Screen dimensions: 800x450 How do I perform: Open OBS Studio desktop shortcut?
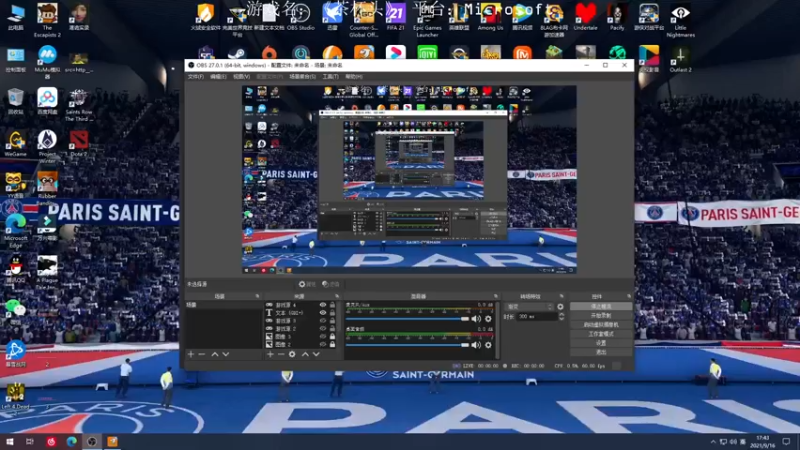301,17
